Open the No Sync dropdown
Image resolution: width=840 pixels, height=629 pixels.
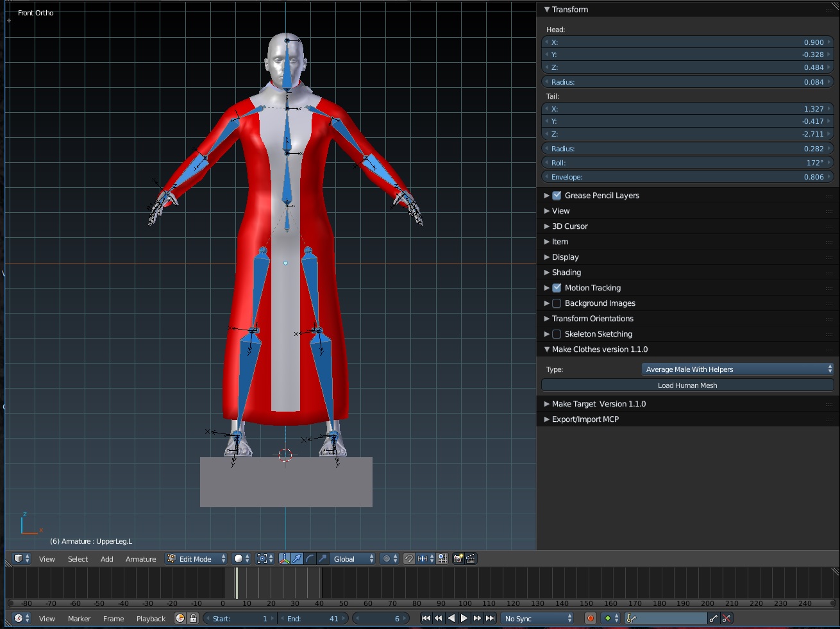[537, 618]
